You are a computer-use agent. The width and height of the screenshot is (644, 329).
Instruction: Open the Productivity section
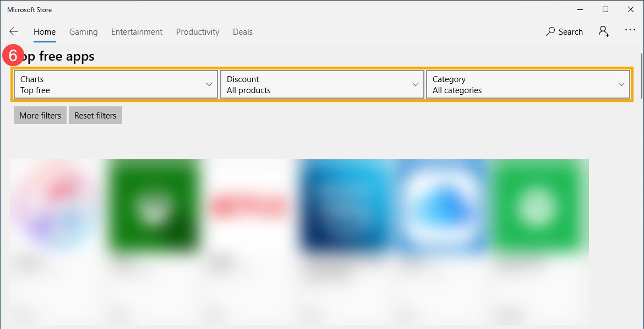(198, 32)
